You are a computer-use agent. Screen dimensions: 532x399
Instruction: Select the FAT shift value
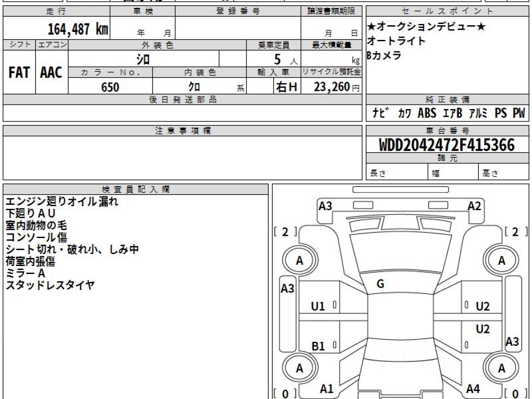pyautogui.click(x=19, y=73)
